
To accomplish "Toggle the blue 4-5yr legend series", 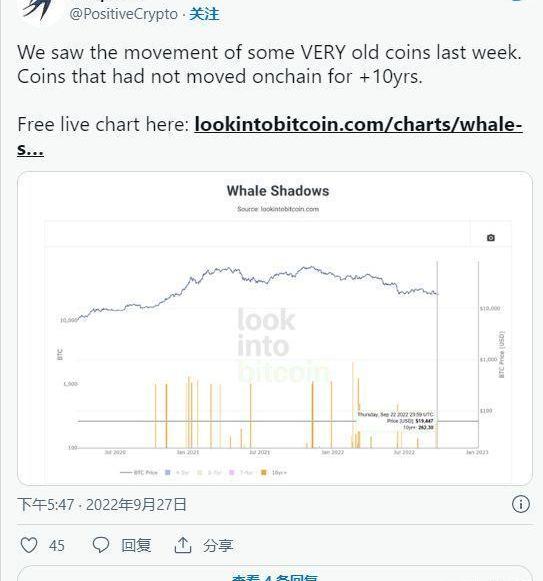I will point(177,472).
